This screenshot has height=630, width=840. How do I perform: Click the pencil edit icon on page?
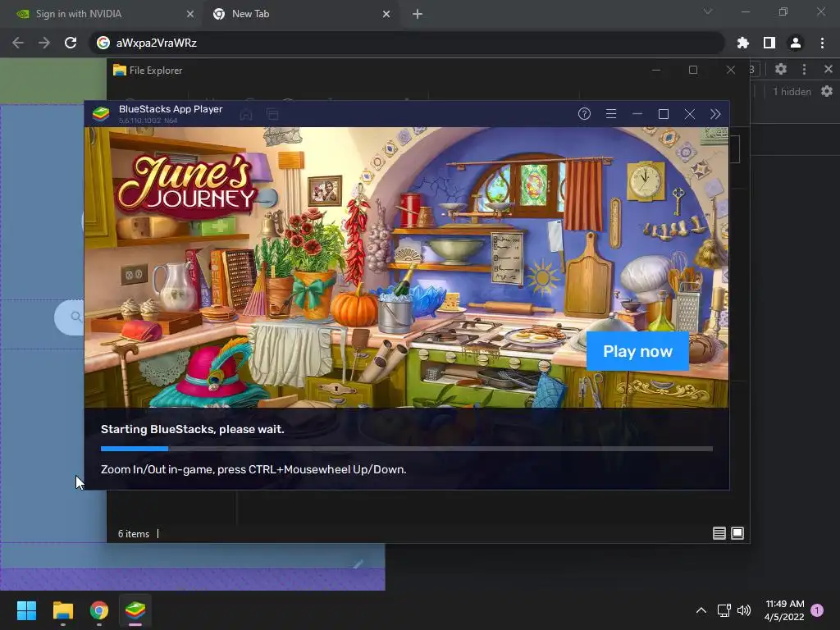358,564
